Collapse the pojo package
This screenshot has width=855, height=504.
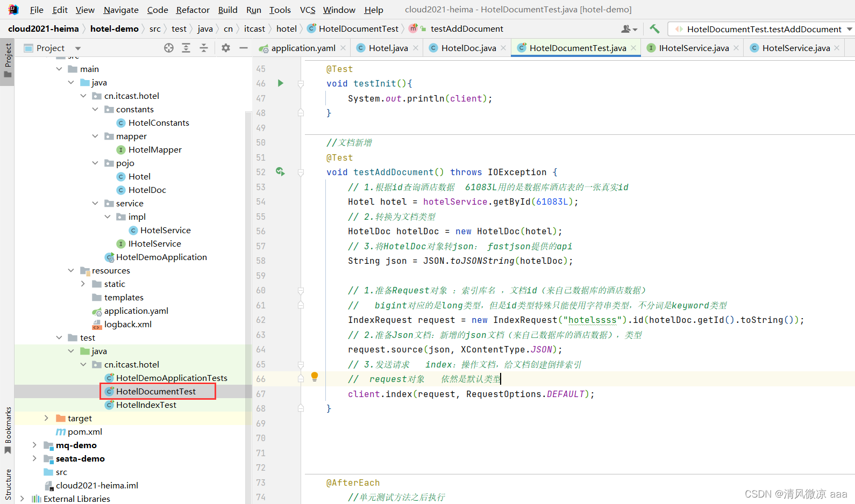[x=95, y=163]
